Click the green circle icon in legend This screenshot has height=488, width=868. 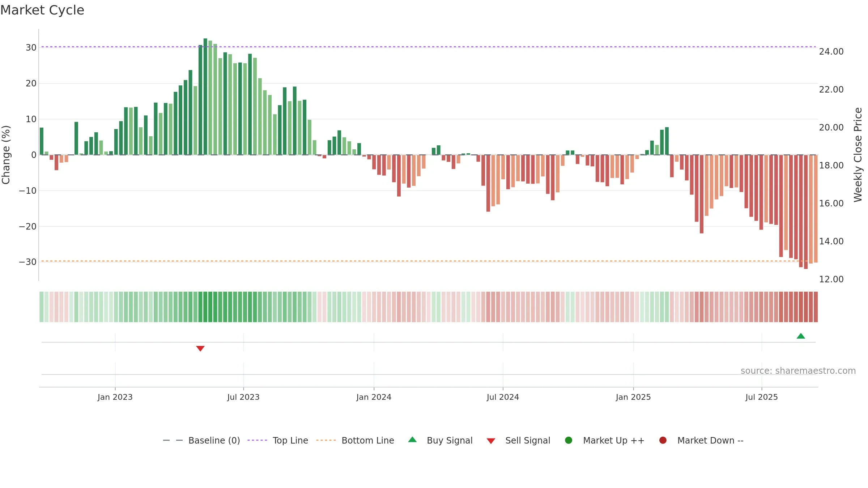pyautogui.click(x=569, y=440)
